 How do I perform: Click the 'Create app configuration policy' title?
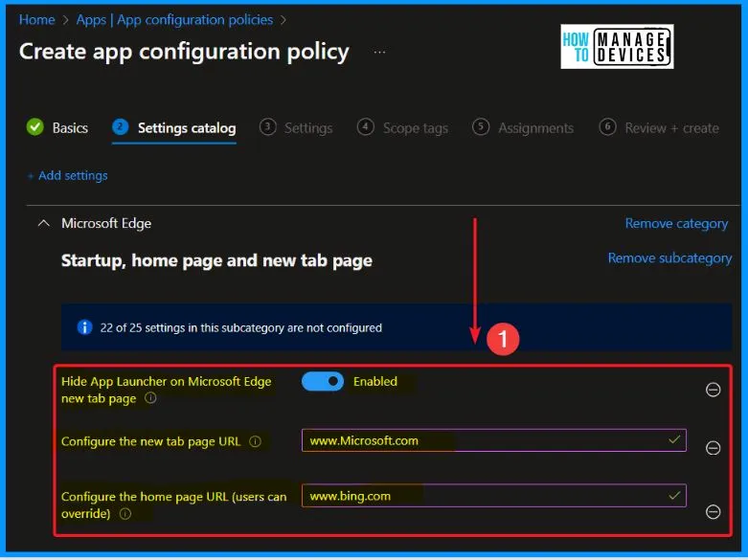coord(184,52)
